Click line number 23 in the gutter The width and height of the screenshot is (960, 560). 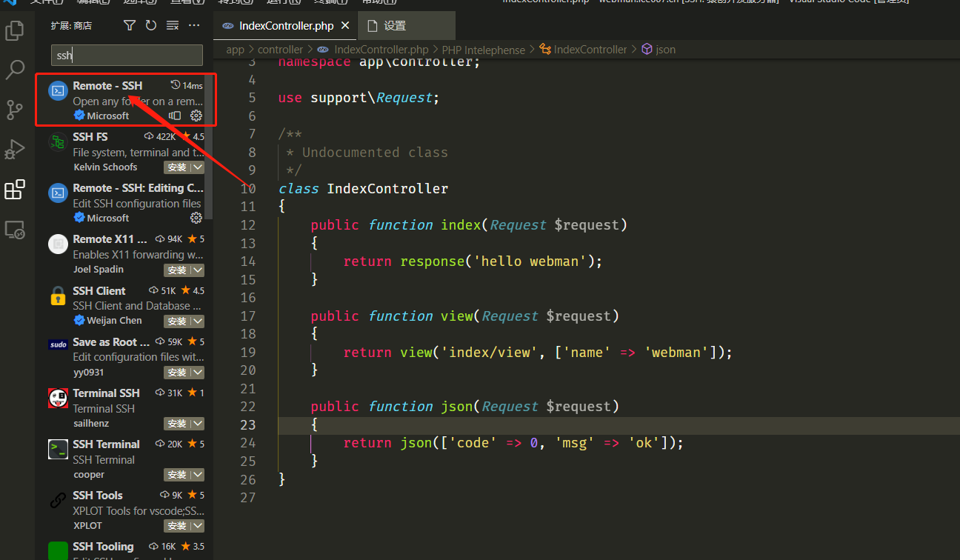coord(247,424)
